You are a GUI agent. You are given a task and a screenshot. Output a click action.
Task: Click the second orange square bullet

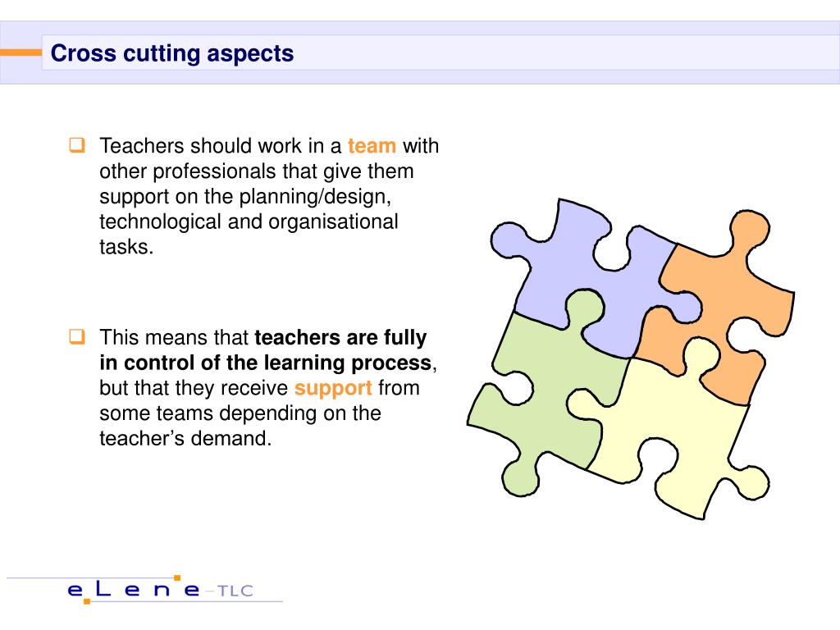(x=77, y=336)
